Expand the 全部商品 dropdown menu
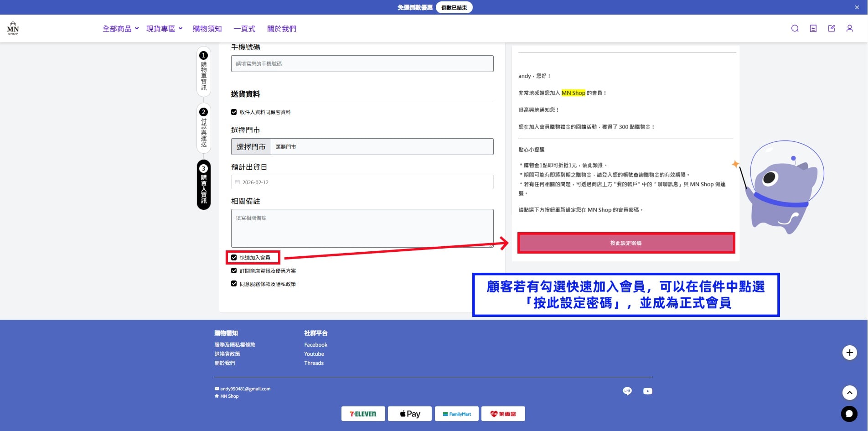 click(x=121, y=29)
